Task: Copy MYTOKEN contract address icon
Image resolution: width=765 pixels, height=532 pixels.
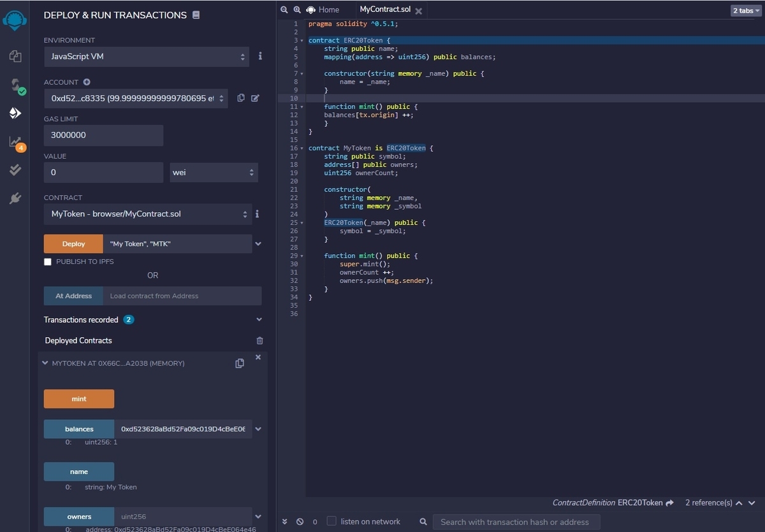Action: click(240, 363)
